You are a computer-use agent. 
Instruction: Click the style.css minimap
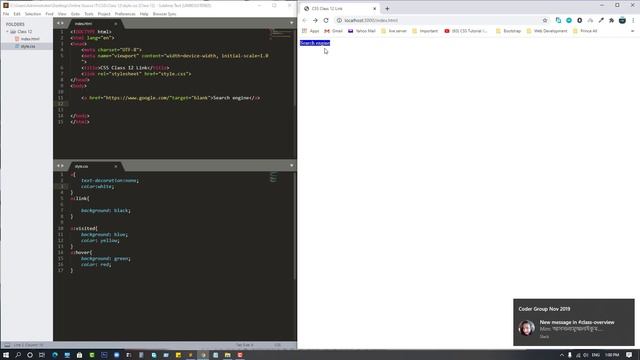click(x=274, y=177)
